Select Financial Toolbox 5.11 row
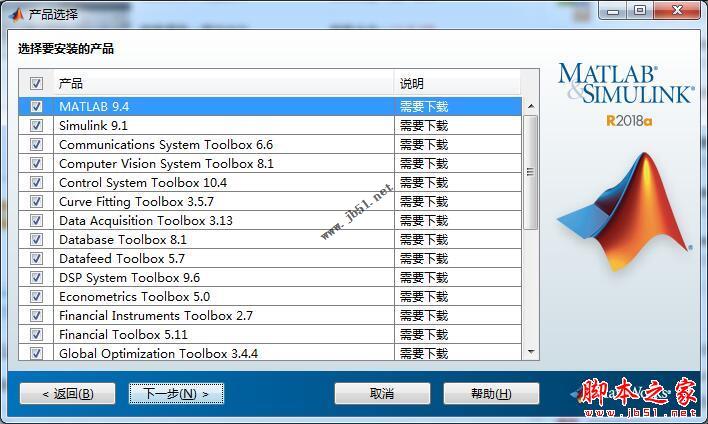Viewport: 708px width, 424px height. 270,334
